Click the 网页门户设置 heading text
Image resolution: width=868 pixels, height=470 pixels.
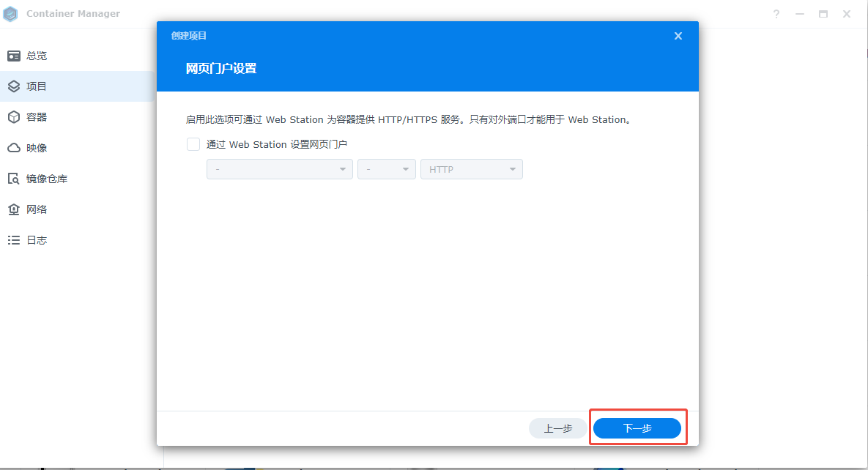click(x=221, y=69)
